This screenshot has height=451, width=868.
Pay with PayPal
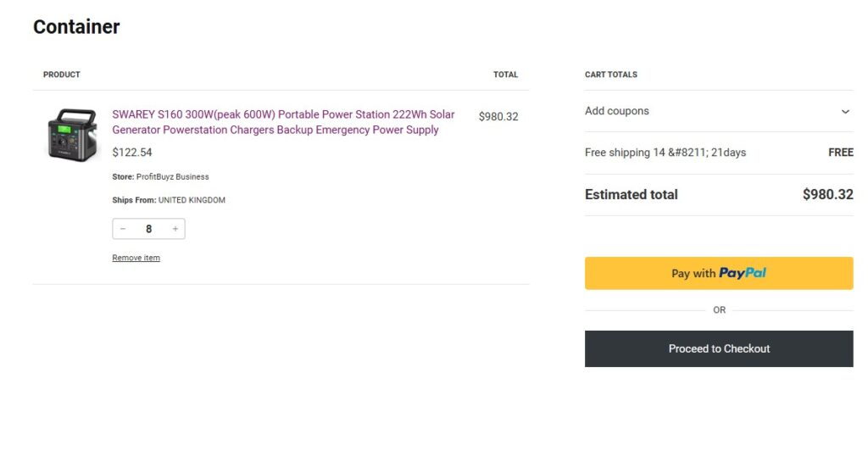(x=719, y=273)
